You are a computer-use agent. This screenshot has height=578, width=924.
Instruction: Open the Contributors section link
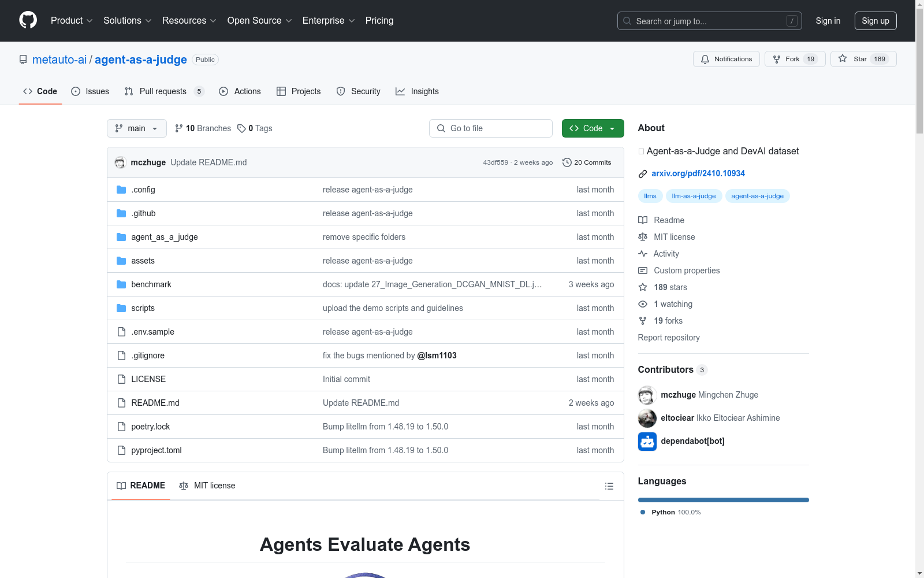(x=673, y=370)
